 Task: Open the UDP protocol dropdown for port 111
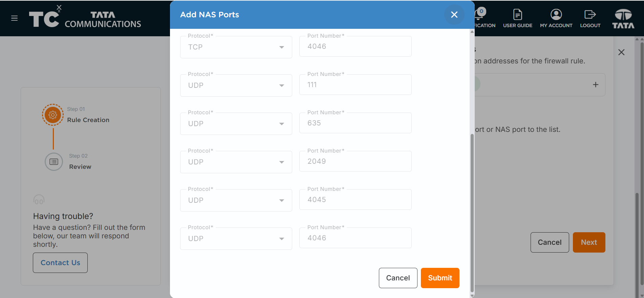(236, 85)
